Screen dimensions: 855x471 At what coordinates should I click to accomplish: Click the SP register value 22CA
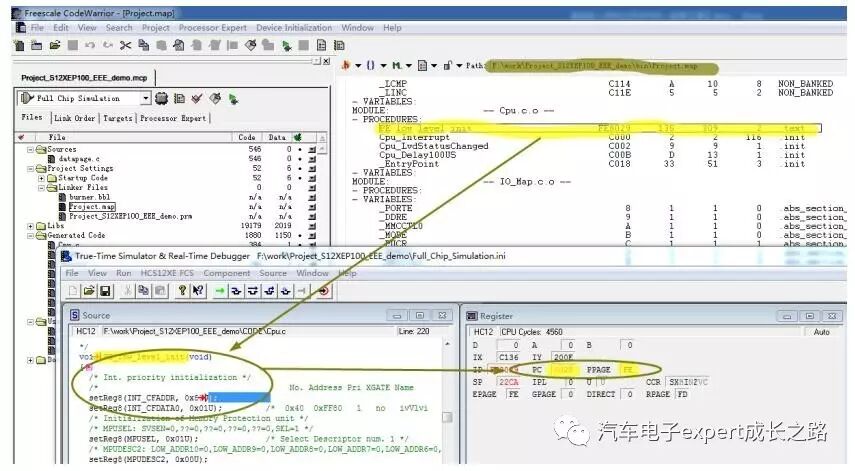click(509, 382)
